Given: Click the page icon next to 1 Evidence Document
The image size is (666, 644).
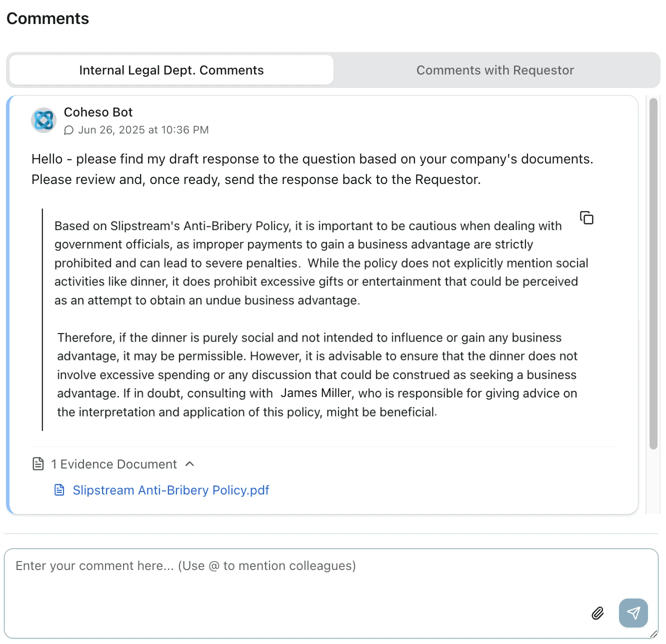Looking at the screenshot, I should 39,464.
